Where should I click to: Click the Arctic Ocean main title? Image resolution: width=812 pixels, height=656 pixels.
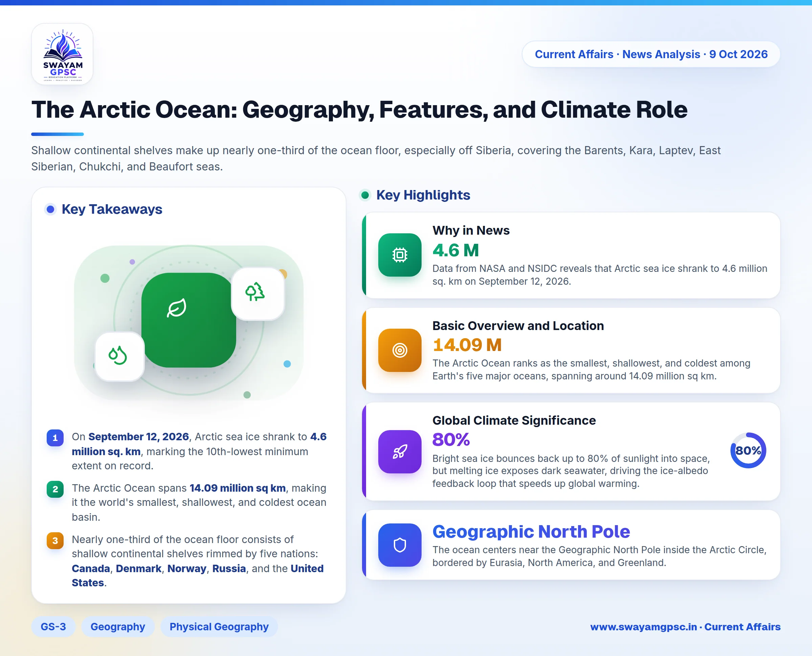pyautogui.click(x=359, y=110)
